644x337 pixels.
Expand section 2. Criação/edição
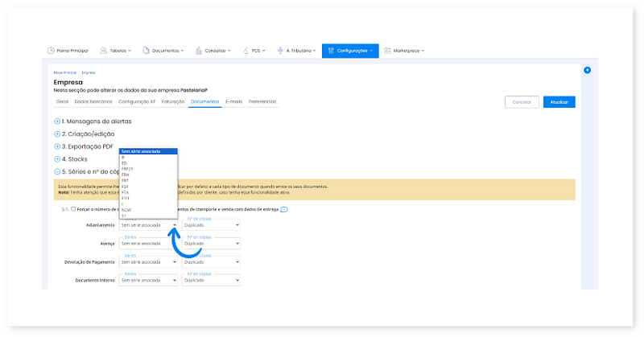click(57, 134)
